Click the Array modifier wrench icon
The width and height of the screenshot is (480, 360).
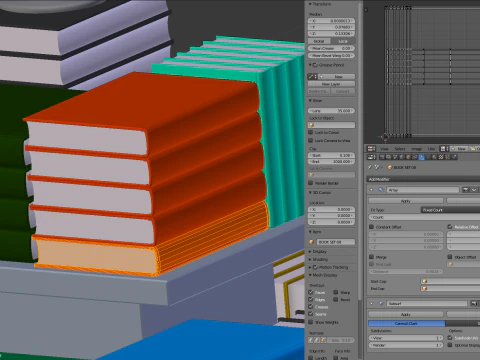[380, 190]
